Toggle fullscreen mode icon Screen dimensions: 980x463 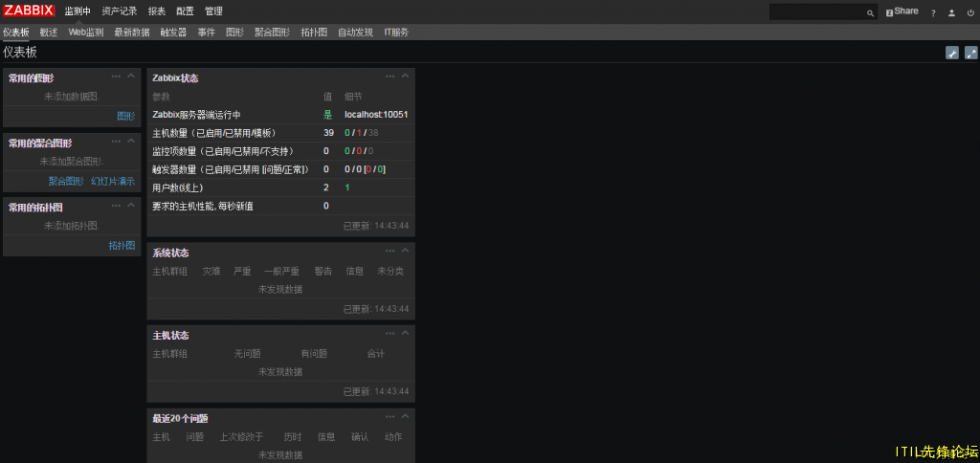(970, 54)
